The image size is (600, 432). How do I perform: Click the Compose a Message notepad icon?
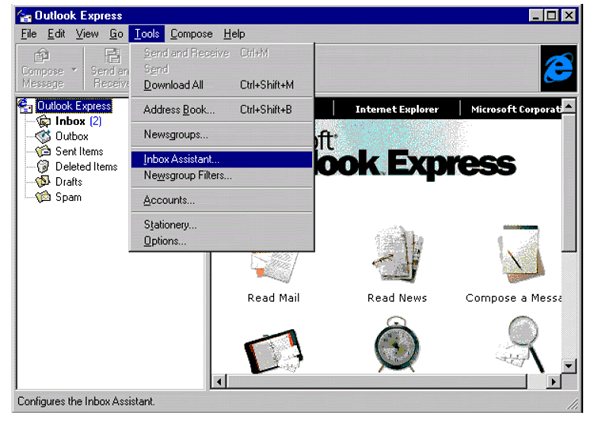point(521,254)
